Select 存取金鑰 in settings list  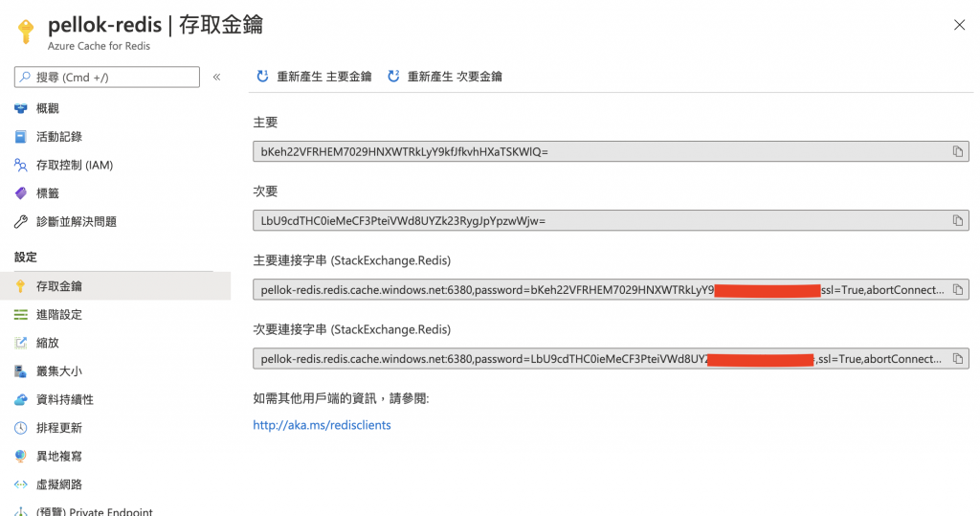(x=116, y=286)
